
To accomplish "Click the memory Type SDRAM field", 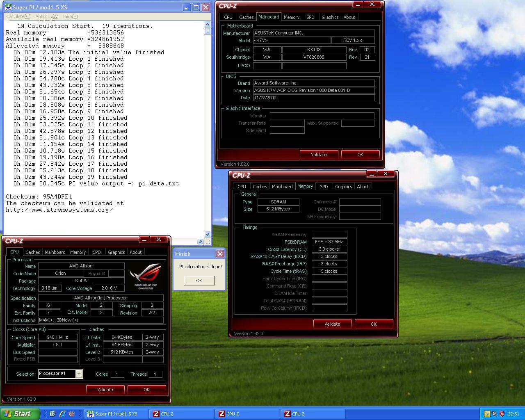I will pyautogui.click(x=278, y=202).
